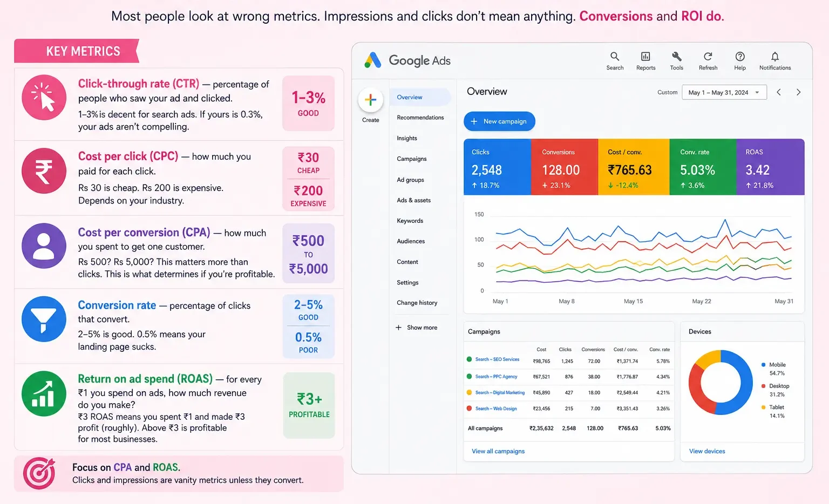Image resolution: width=829 pixels, height=504 pixels.
Task: Click the Tablet legend entry
Action: pos(773,411)
